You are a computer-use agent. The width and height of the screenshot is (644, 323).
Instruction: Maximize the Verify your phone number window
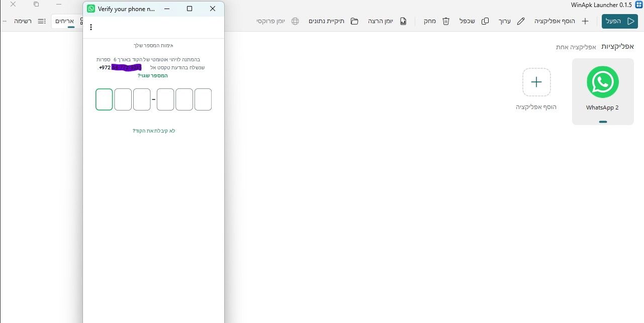click(x=190, y=9)
